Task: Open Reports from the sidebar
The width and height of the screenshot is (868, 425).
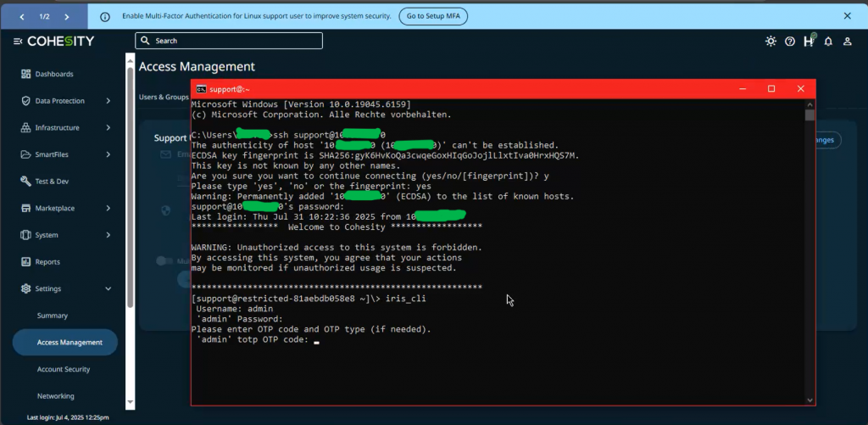Action: [47, 262]
